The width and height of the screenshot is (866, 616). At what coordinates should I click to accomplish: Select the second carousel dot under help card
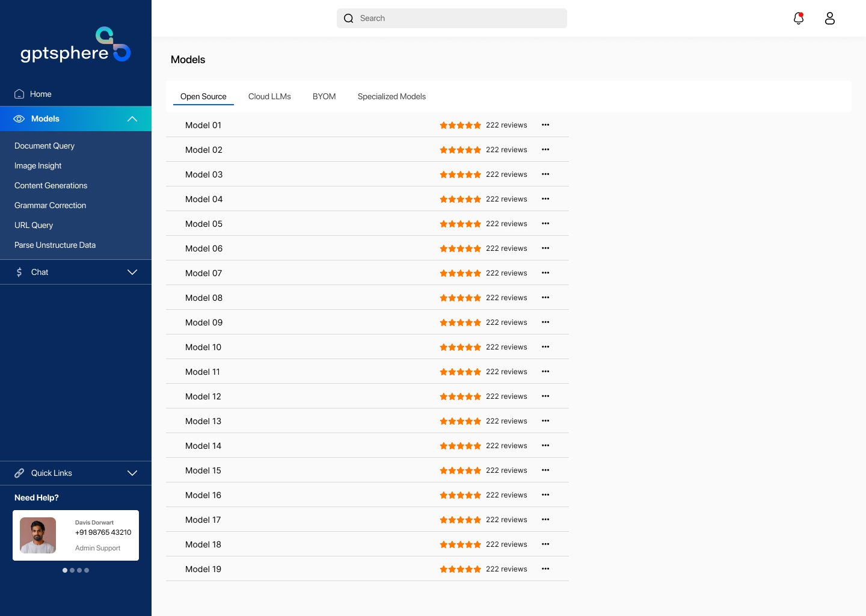click(x=72, y=570)
